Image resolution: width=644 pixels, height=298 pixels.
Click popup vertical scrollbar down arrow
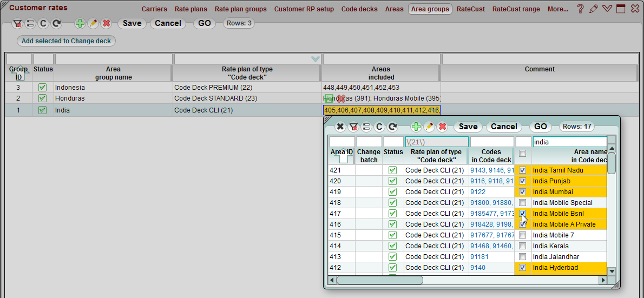point(612,271)
